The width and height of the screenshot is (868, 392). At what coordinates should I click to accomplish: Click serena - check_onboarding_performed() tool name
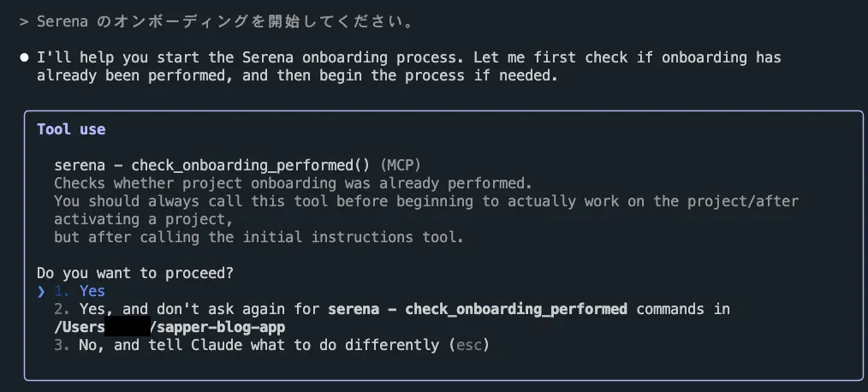point(211,165)
